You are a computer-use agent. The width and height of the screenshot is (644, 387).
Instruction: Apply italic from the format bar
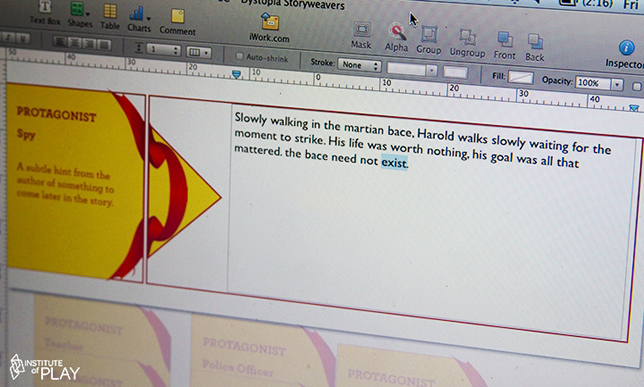tap(9, 38)
